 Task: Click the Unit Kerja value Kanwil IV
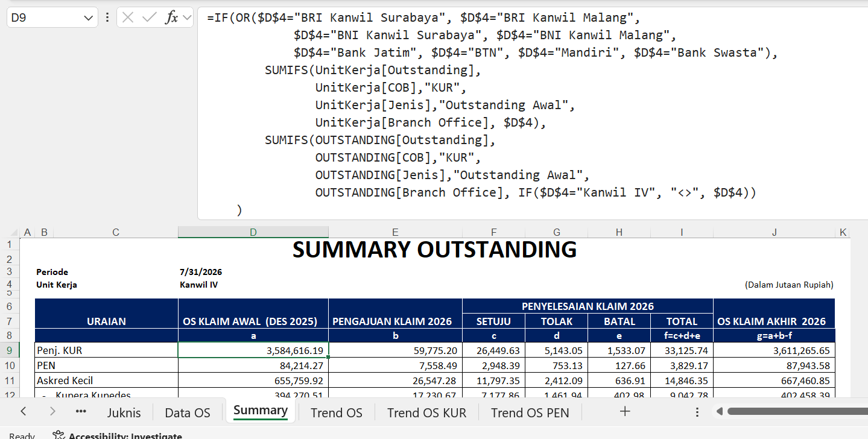click(198, 285)
